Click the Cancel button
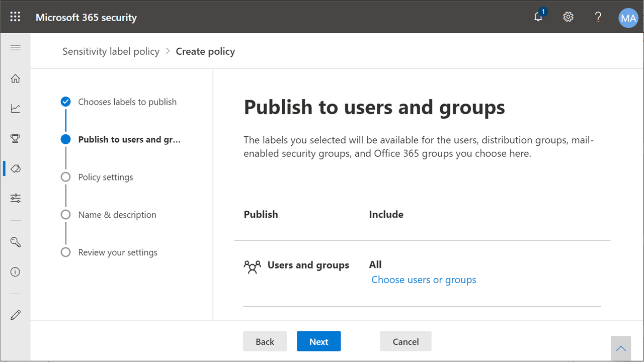This screenshot has width=644, height=362. (406, 341)
